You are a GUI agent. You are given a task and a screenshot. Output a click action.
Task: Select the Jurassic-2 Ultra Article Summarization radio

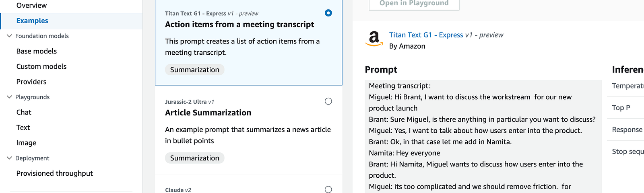click(328, 101)
